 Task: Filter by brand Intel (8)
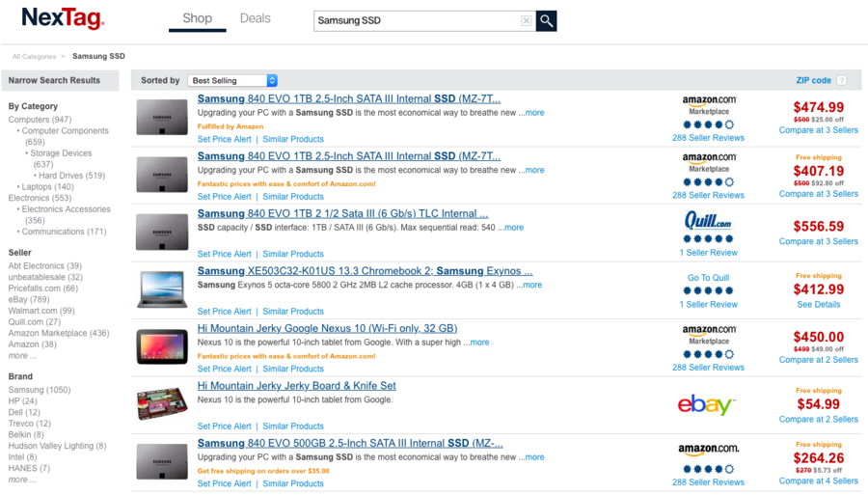(x=23, y=457)
